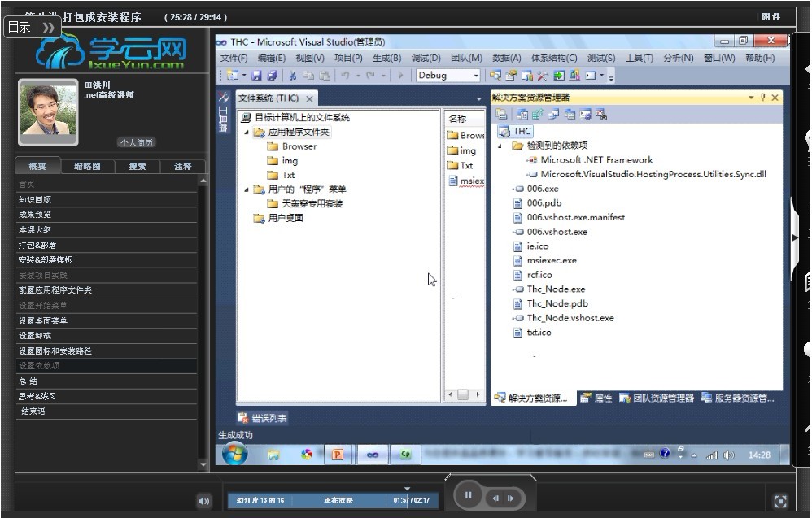Switch to the 注释 tab
Image resolution: width=812 pixels, height=518 pixels.
click(183, 166)
